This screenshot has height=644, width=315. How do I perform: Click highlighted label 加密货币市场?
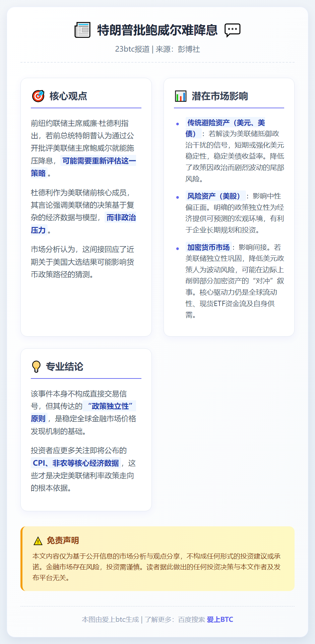tap(208, 247)
